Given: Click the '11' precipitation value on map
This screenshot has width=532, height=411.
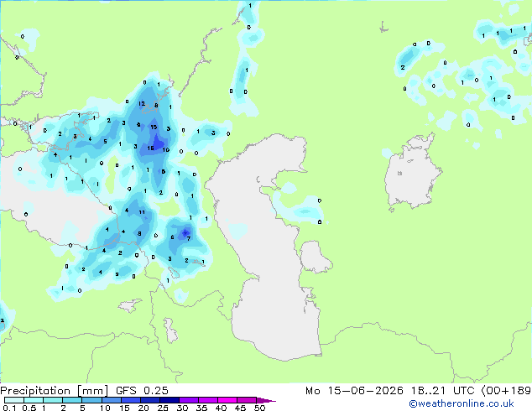Looking at the screenshot, I should point(142,212).
